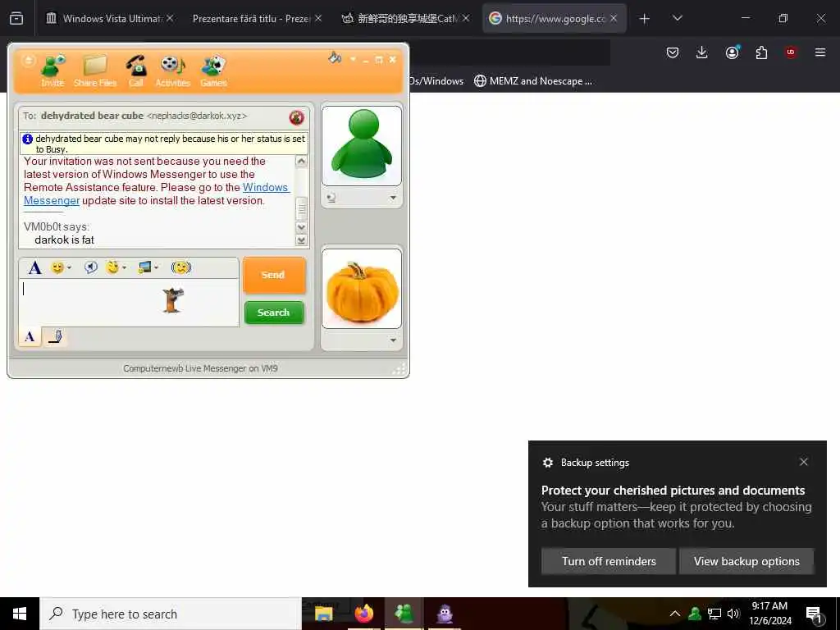Image resolution: width=840 pixels, height=630 pixels.
Task: Click the voice clip speaker icon
Action: [91, 267]
